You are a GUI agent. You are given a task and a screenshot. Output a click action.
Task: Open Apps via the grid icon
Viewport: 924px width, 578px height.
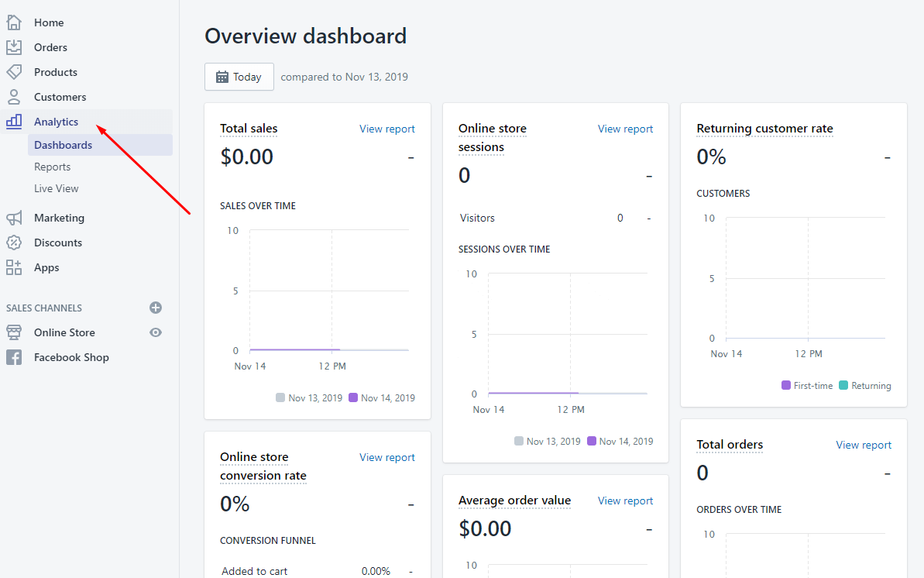14,267
